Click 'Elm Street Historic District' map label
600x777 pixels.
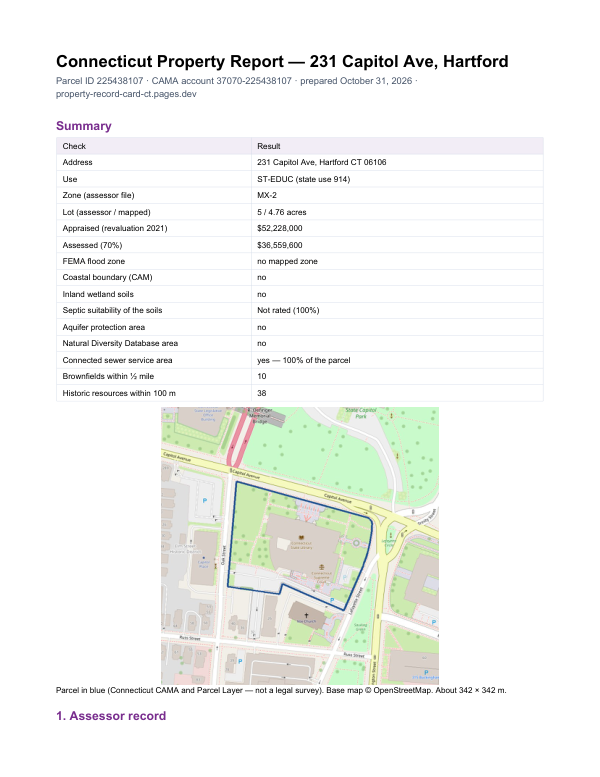(x=185, y=549)
